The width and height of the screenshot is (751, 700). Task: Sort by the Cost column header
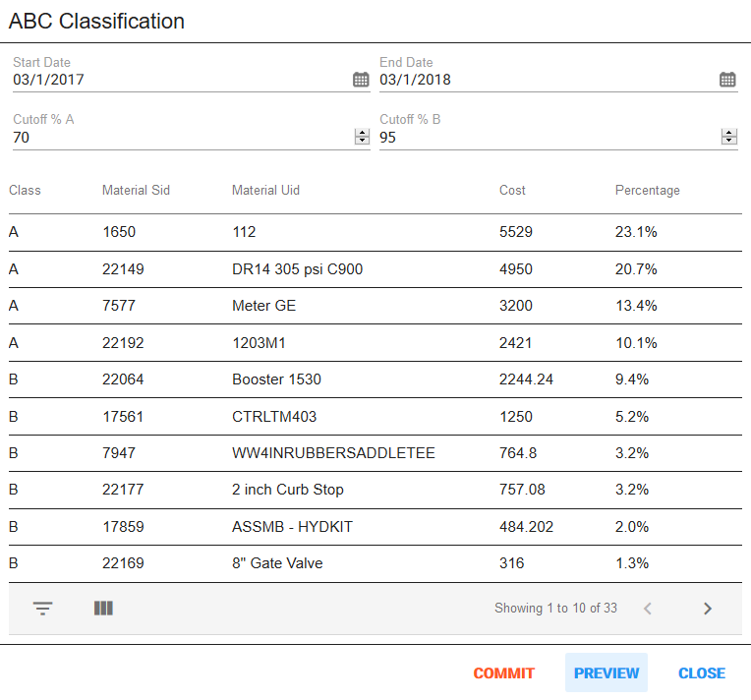512,190
